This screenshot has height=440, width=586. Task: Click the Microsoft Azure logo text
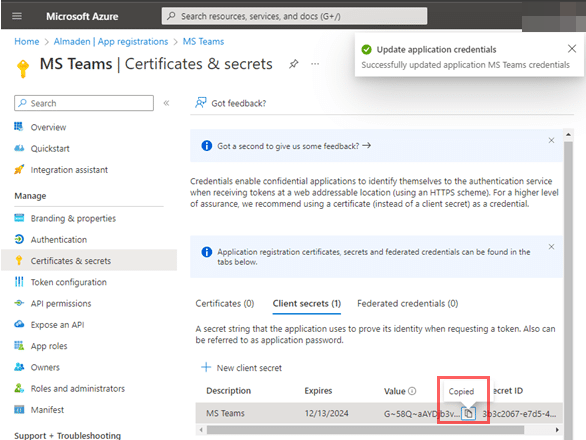click(x=82, y=16)
